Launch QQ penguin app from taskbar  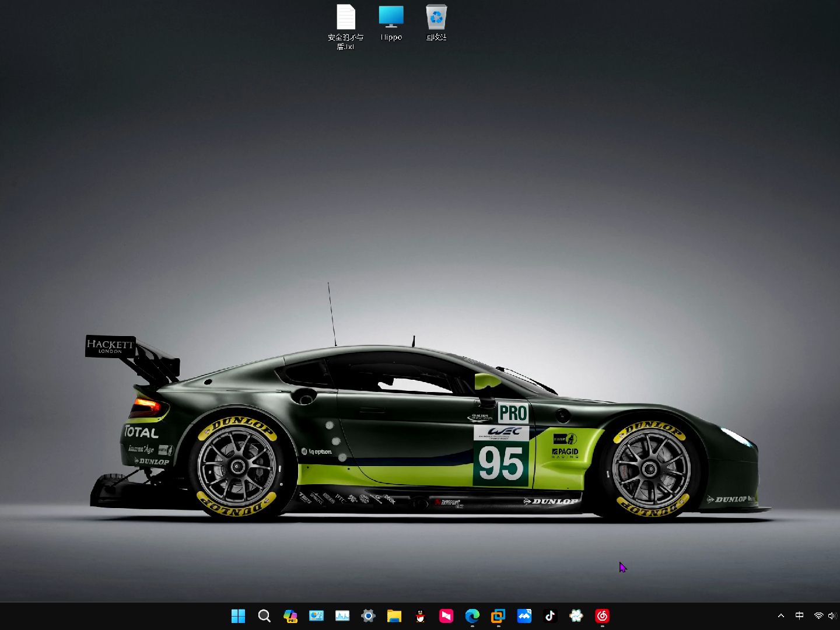(x=420, y=616)
